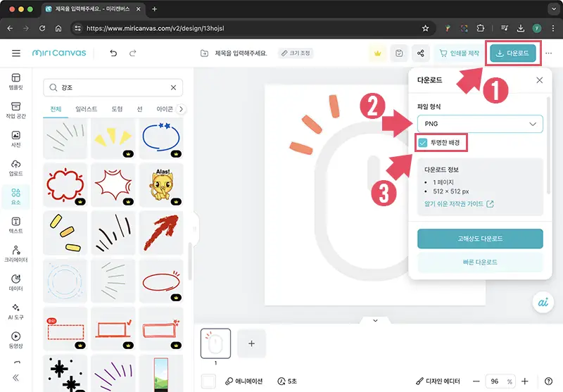
Task: Click the share icon in top toolbar
Action: tap(421, 53)
